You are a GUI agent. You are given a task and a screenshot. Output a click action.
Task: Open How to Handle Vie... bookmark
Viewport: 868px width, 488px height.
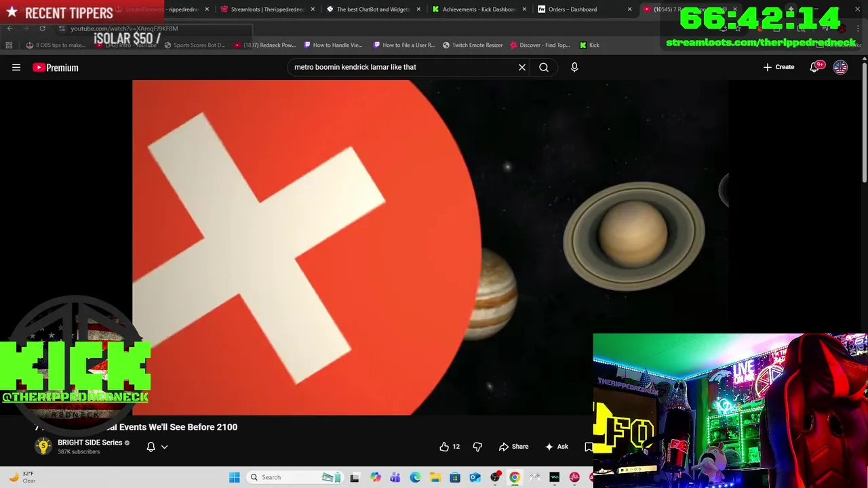click(333, 45)
